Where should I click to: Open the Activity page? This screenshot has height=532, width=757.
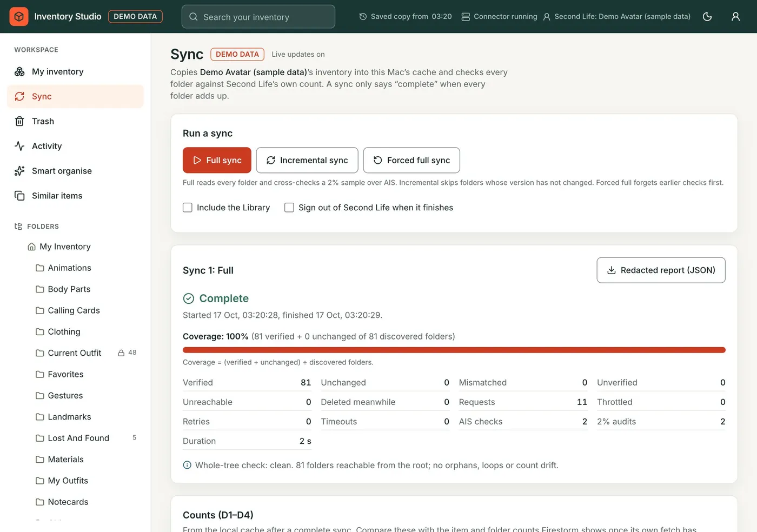pyautogui.click(x=75, y=146)
